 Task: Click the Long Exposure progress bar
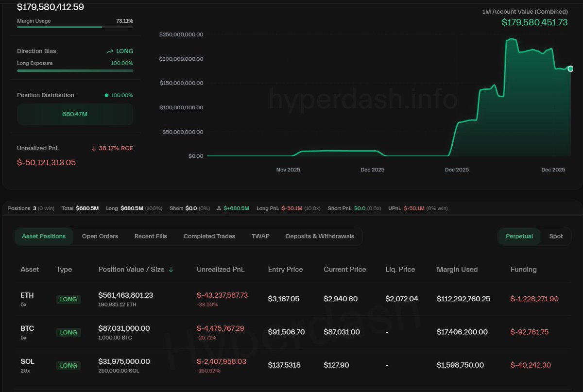coord(75,70)
